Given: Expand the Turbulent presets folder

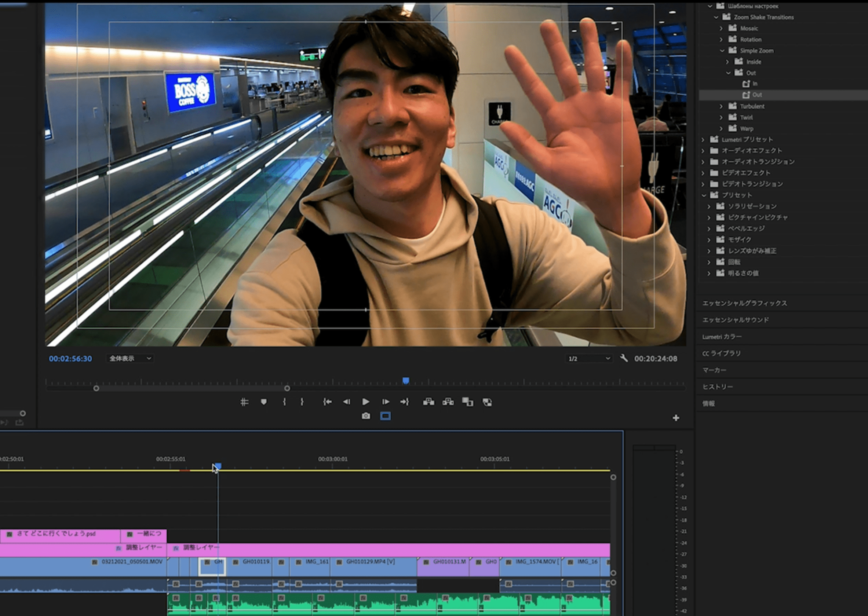Looking at the screenshot, I should pyautogui.click(x=721, y=107).
